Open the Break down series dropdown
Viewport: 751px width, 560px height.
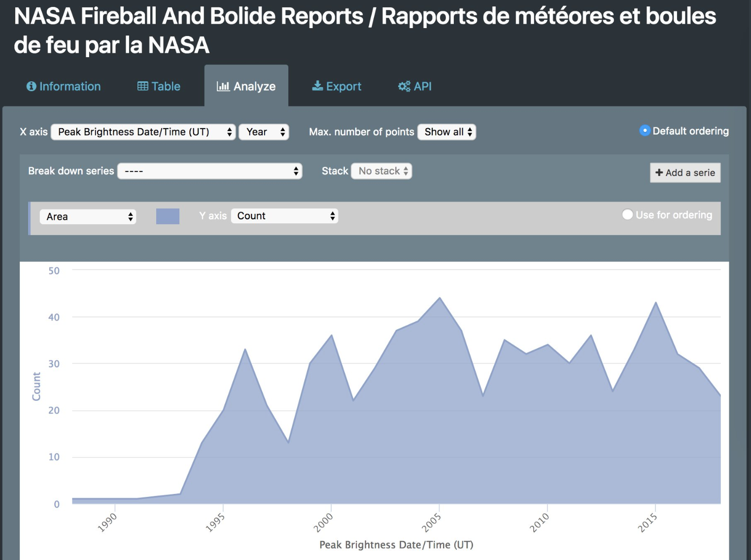click(x=209, y=171)
